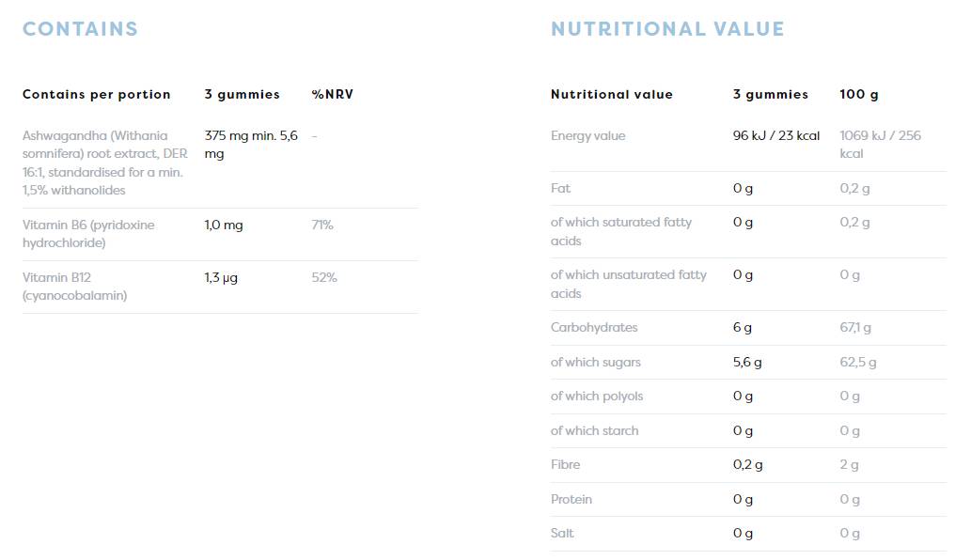Click the Energy value row label

tap(587, 136)
